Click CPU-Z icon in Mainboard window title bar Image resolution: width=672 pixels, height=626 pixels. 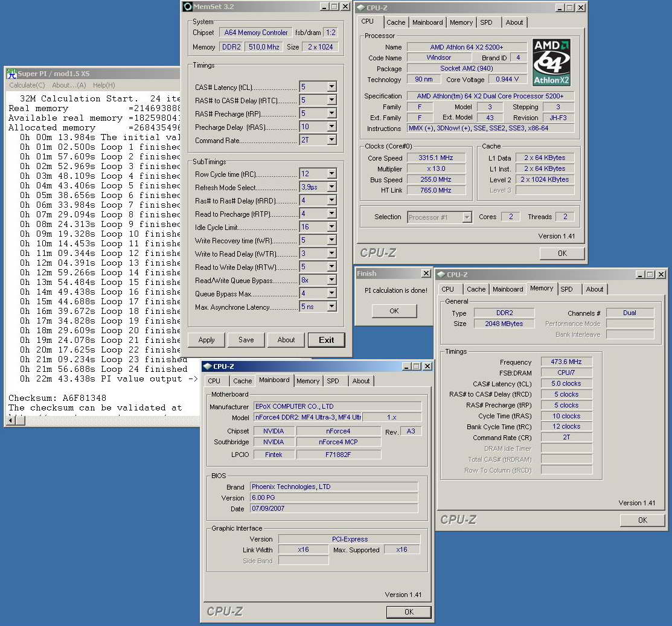click(208, 366)
